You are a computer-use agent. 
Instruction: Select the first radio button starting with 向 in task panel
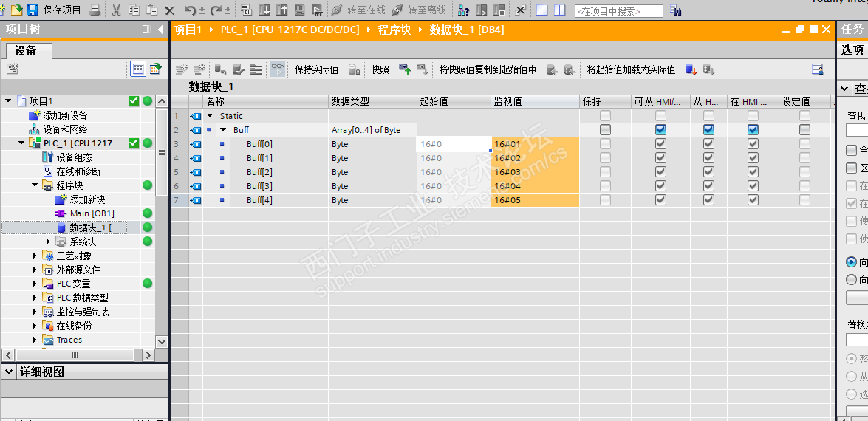852,261
